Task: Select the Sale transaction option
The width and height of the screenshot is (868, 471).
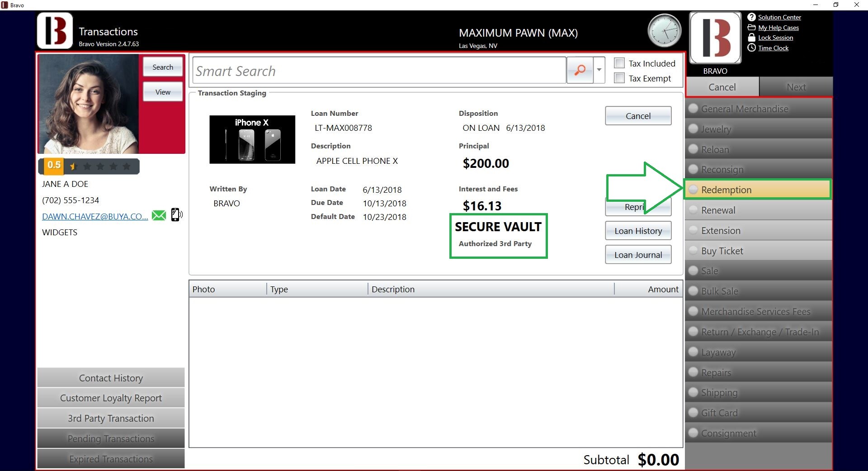Action: (759, 271)
